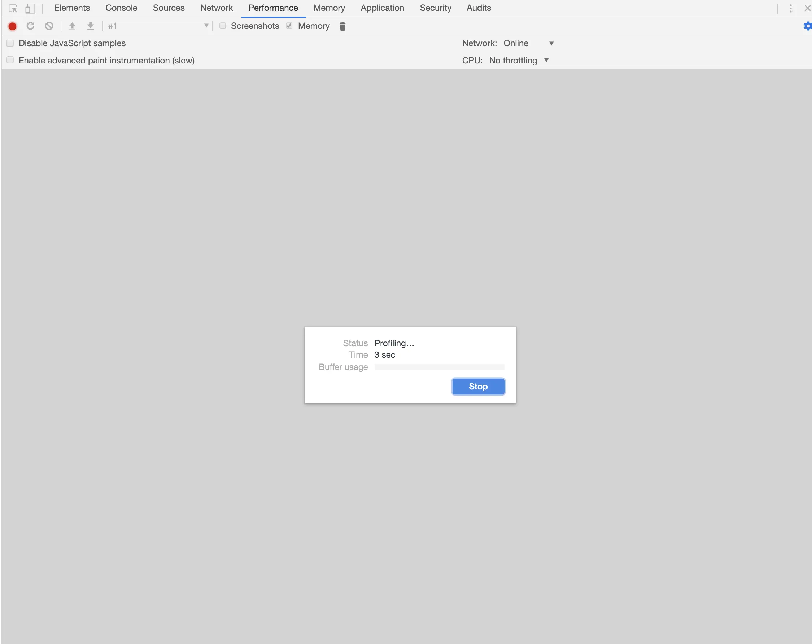Screen dimensions: 812x644
Task: Activate the inspect element picker icon
Action: click(13, 8)
